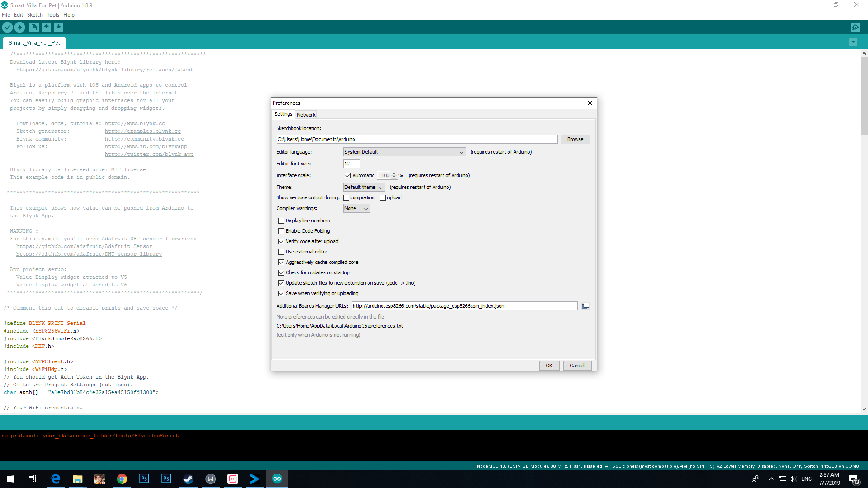This screenshot has height=488, width=868.
Task: Click the Editor font size field
Action: point(351,164)
